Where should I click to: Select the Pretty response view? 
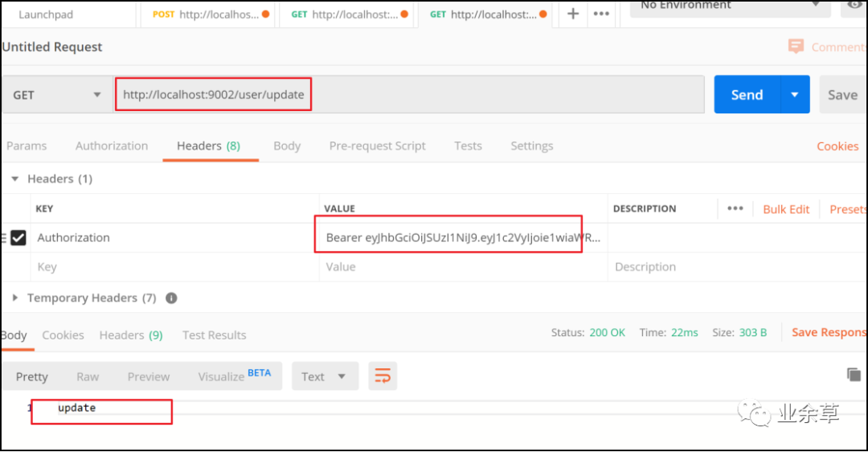click(x=31, y=376)
